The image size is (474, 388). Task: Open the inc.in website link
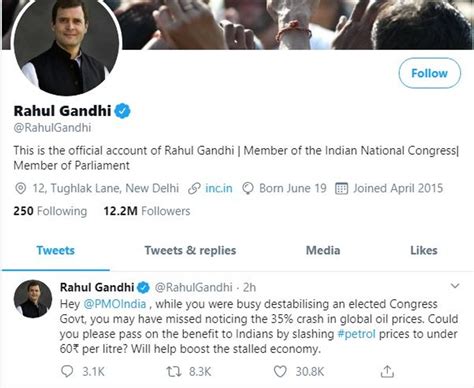point(219,188)
